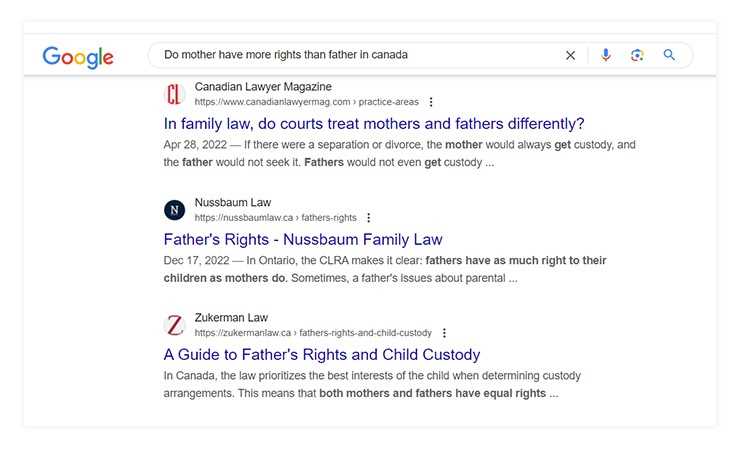
Task: Click the Google logo
Action: 78,56
